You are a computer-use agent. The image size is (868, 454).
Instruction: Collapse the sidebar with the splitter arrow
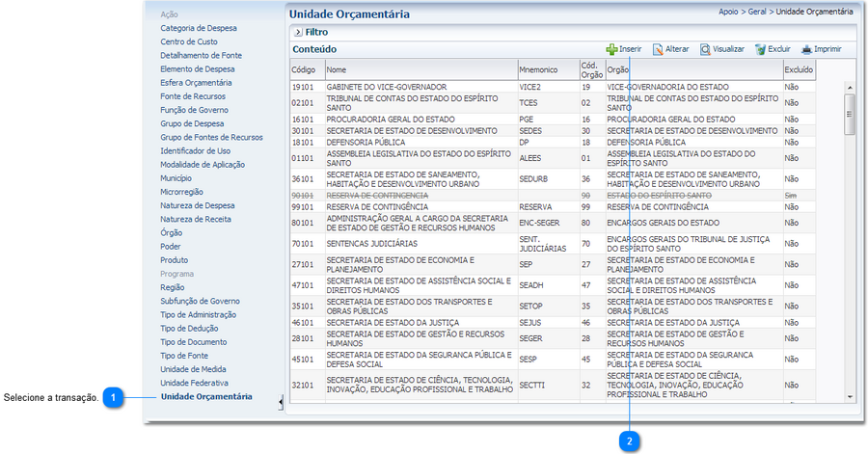coord(281,405)
